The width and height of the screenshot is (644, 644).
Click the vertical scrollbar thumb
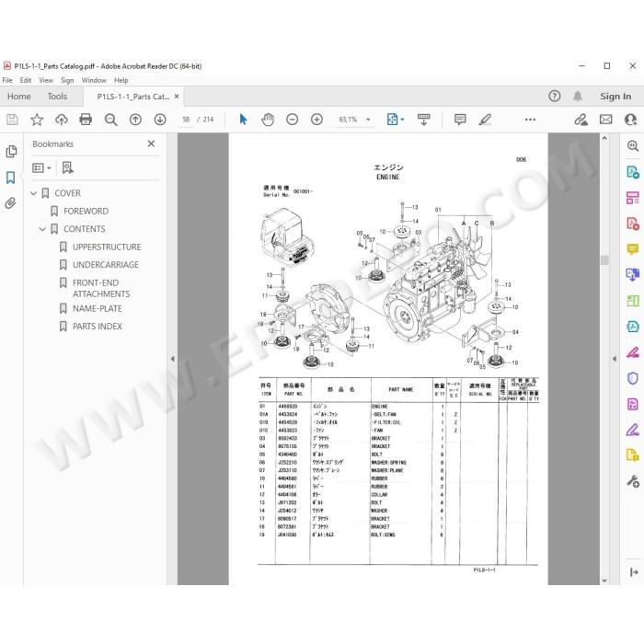coord(604,260)
